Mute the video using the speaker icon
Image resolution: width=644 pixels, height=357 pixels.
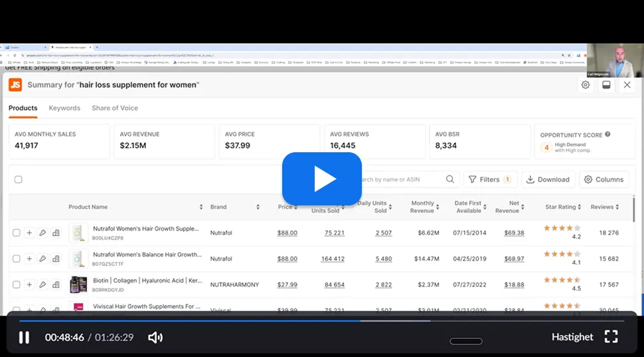coord(155,338)
